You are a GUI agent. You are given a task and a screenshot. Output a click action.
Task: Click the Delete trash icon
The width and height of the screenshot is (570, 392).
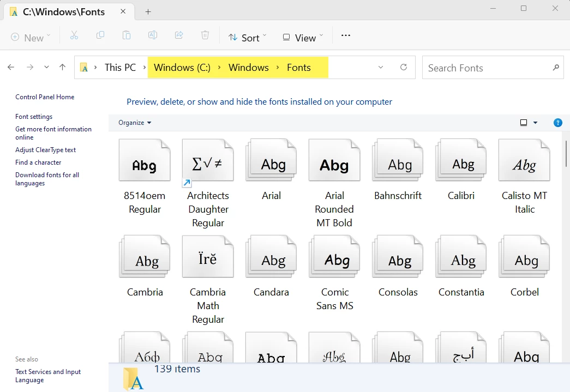[x=205, y=35]
